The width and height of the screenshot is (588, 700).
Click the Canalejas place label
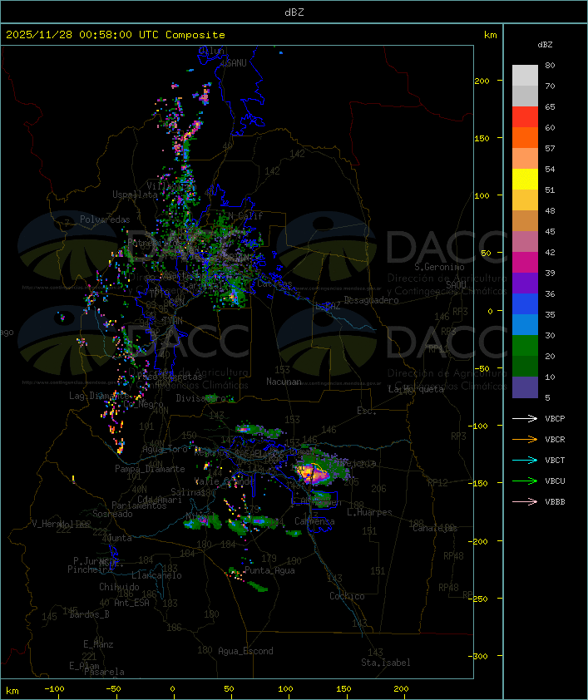[x=435, y=528]
